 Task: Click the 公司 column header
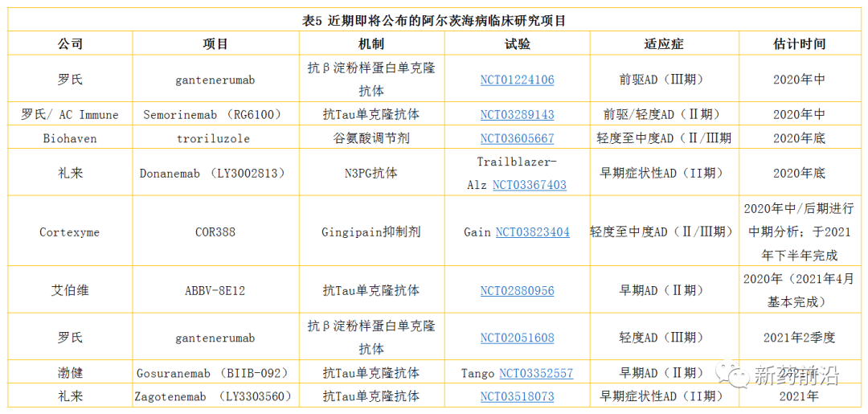pyautogui.click(x=70, y=44)
